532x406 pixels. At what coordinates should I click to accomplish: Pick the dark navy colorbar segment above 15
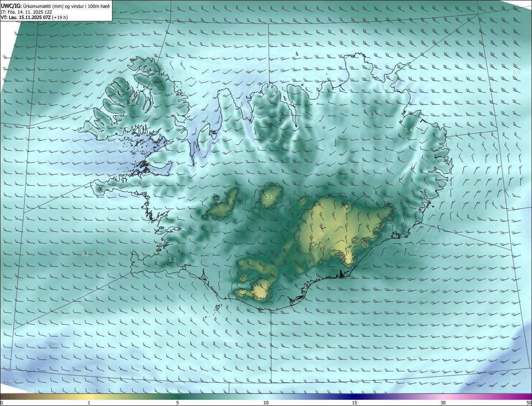[x=355, y=396]
